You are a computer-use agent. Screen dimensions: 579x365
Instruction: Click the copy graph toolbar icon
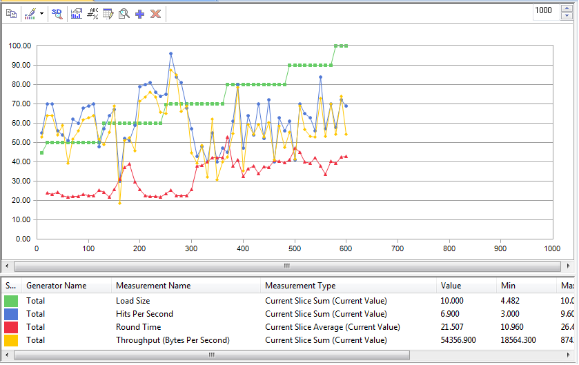[11, 14]
